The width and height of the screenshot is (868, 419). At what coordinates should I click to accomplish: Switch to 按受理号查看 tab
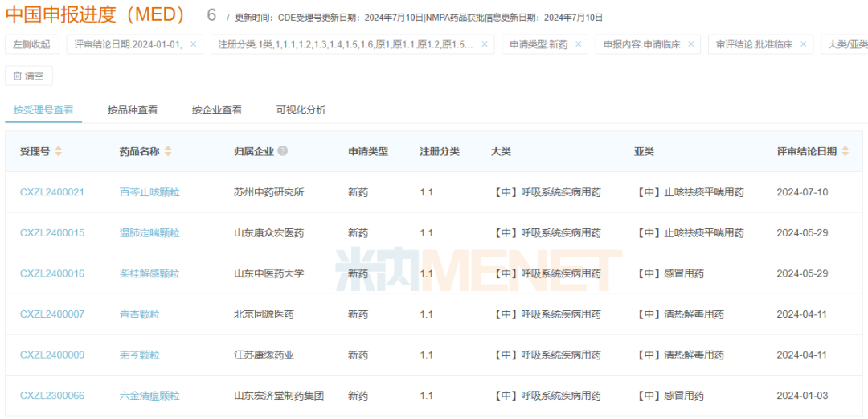[43, 109]
